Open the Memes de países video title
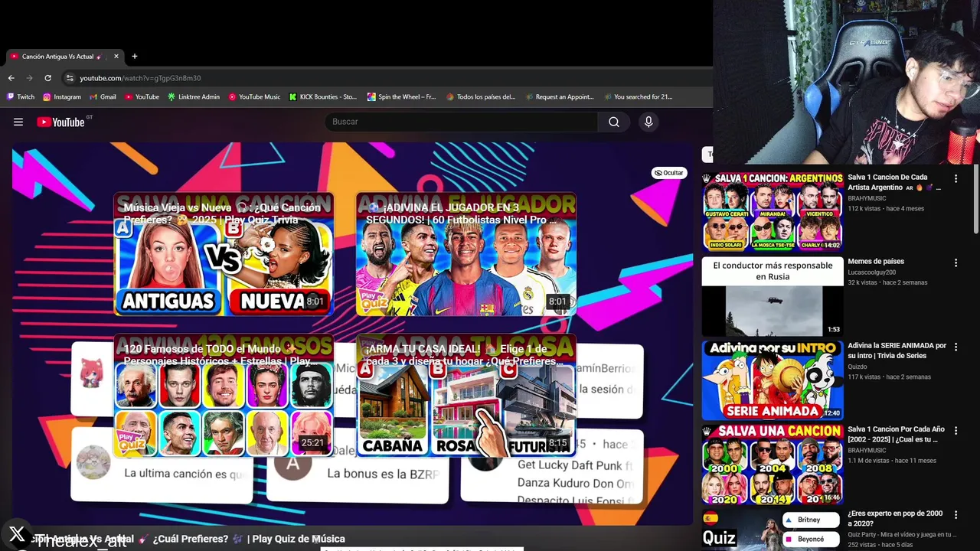This screenshot has height=551, width=980. coord(876,262)
